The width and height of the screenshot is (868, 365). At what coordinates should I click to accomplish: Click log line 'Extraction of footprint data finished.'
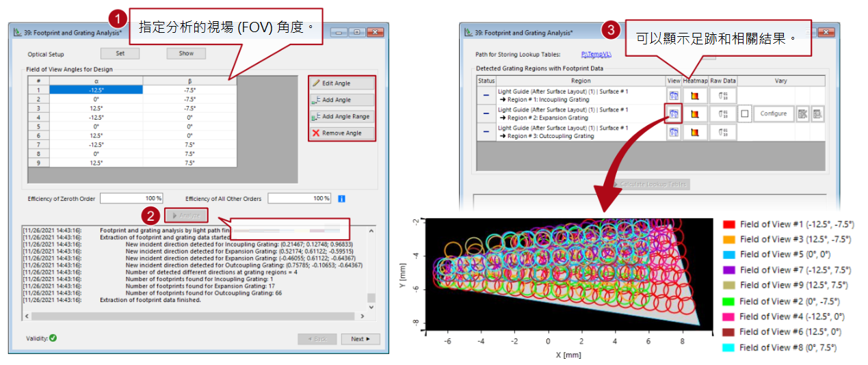[x=150, y=300]
